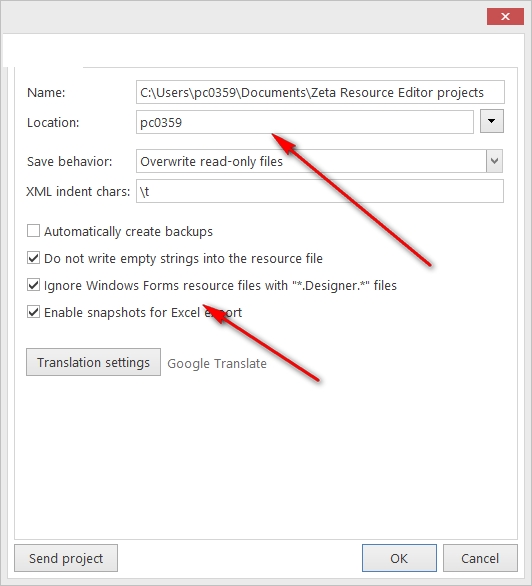
Task: Disable Enable snapshots for Excel export
Action: coord(33,312)
